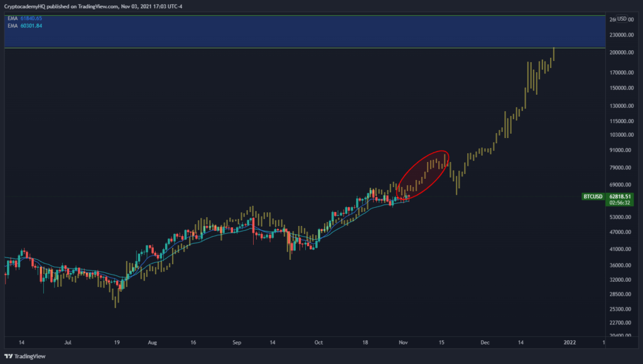Click the 28500.00 price axis label
The width and height of the screenshot is (643, 364).
click(x=620, y=294)
